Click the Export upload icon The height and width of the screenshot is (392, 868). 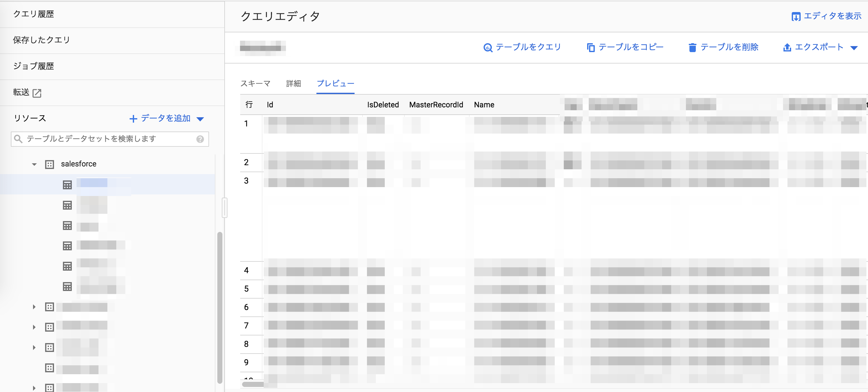point(787,47)
